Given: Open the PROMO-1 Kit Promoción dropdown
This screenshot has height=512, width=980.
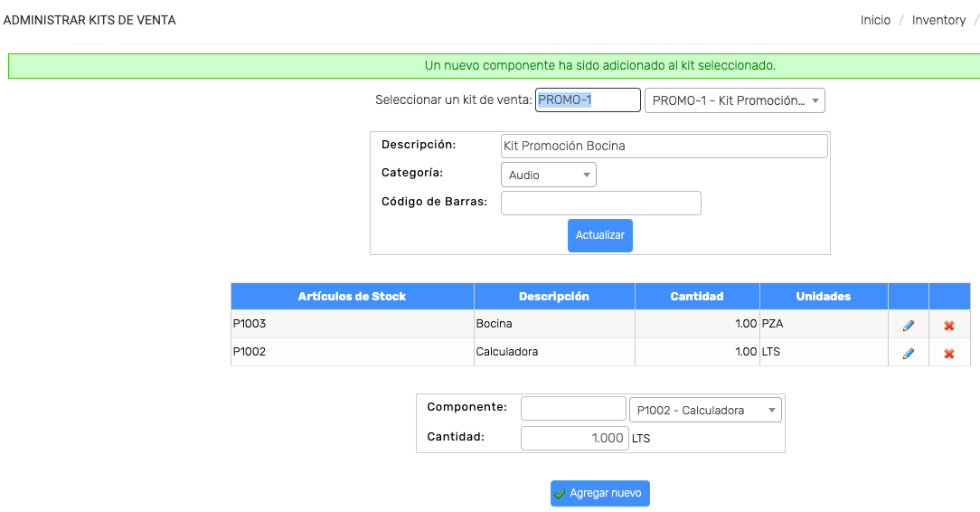Looking at the screenshot, I should click(x=734, y=100).
